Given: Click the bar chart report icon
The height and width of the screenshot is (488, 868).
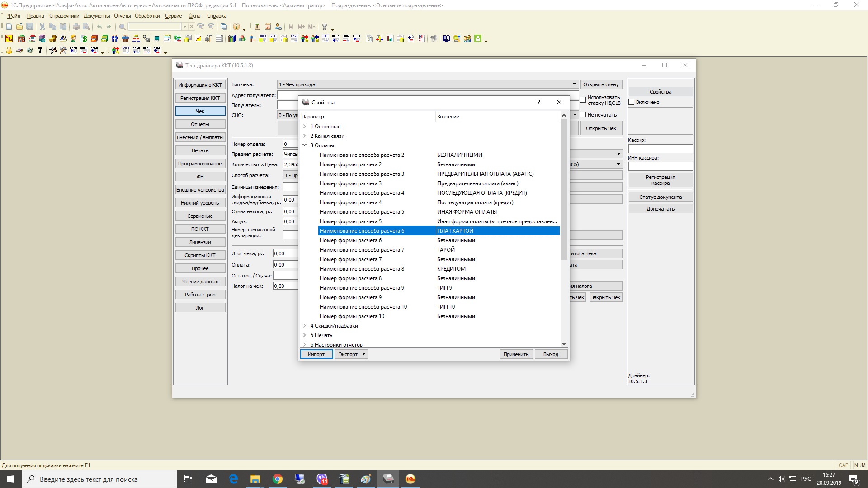Looking at the screenshot, I should 390,39.
